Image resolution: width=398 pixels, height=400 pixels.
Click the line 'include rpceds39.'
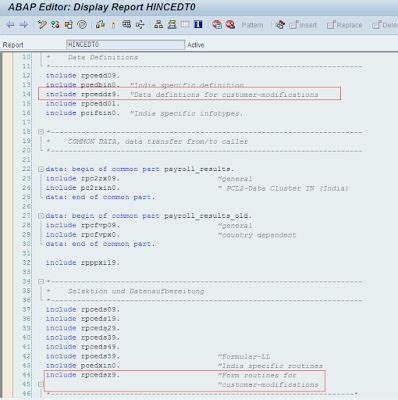tap(83, 338)
